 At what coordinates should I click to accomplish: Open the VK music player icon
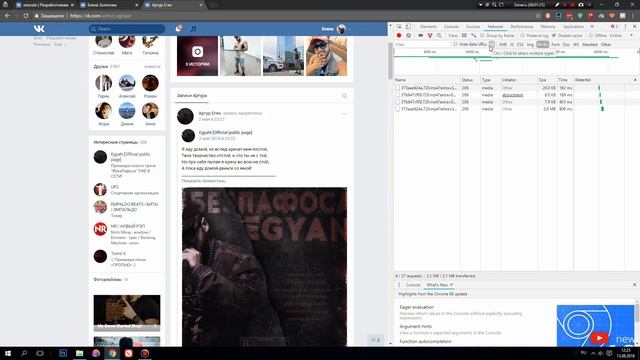(193, 29)
